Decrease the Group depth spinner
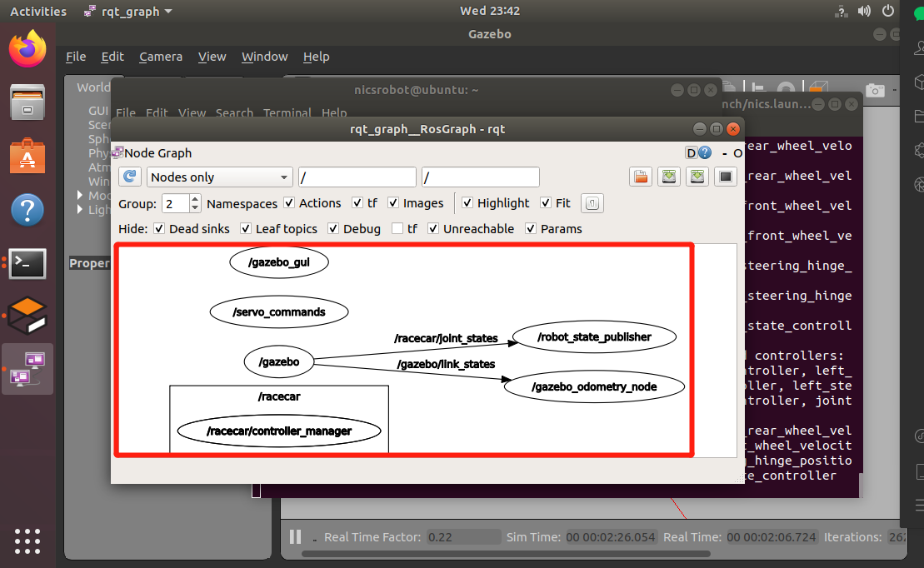The image size is (924, 568). 195,208
